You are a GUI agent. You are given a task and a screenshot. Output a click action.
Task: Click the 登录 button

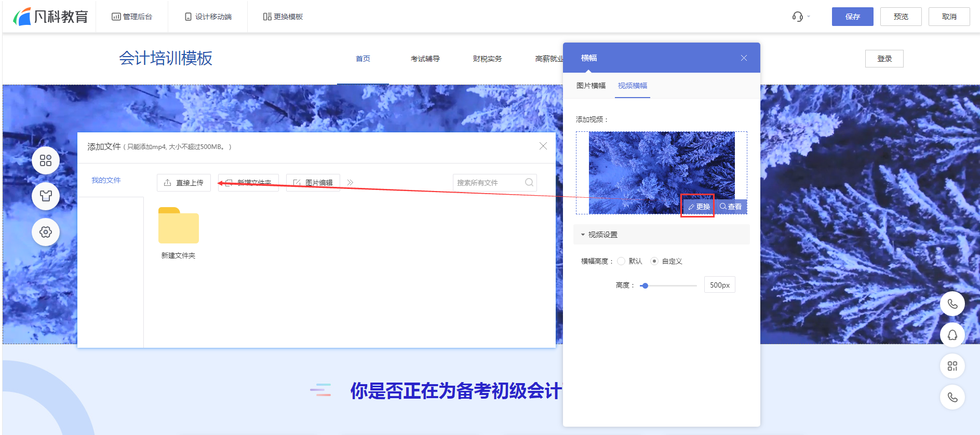click(x=884, y=59)
